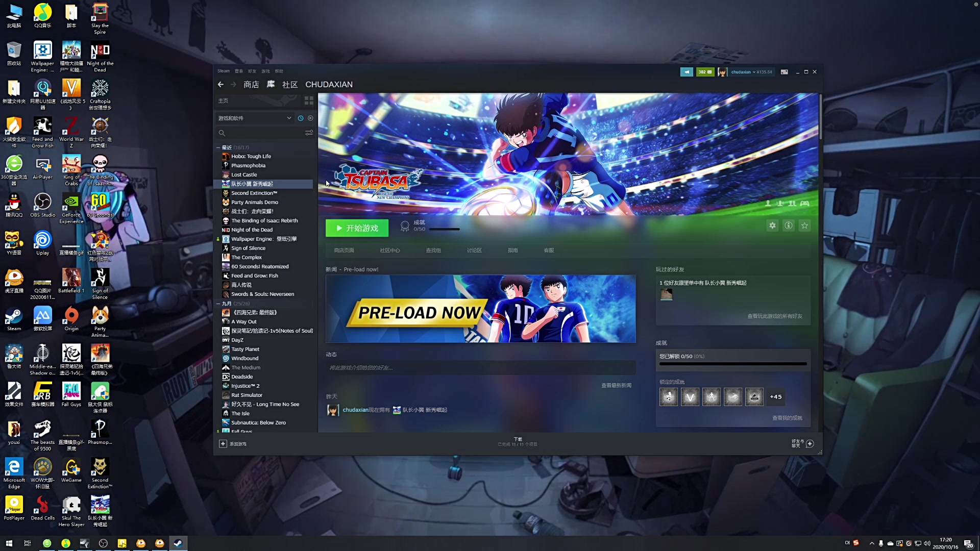Viewport: 980px width, 551px height.
Task: Open the Windows Start menu
Action: pos(9,543)
